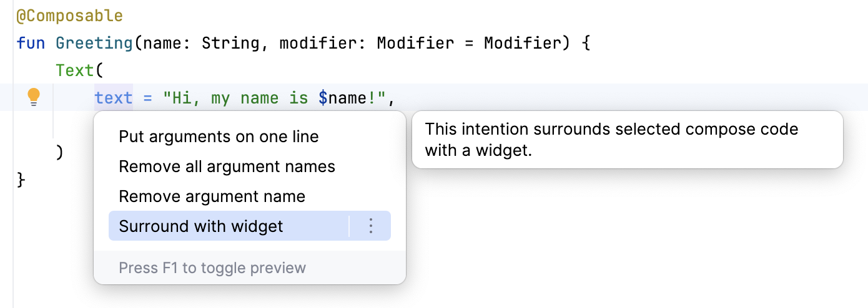Click the intention description preview popup
The width and height of the screenshot is (868, 308).
pyautogui.click(x=627, y=140)
